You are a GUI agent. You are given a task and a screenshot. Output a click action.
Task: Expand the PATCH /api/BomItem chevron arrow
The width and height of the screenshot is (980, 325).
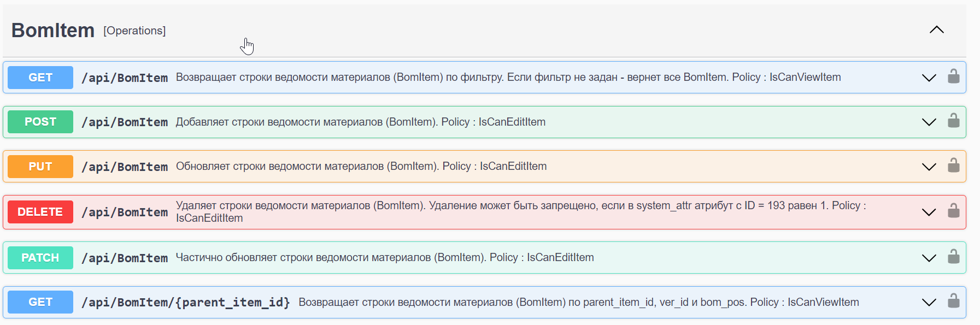pyautogui.click(x=929, y=258)
